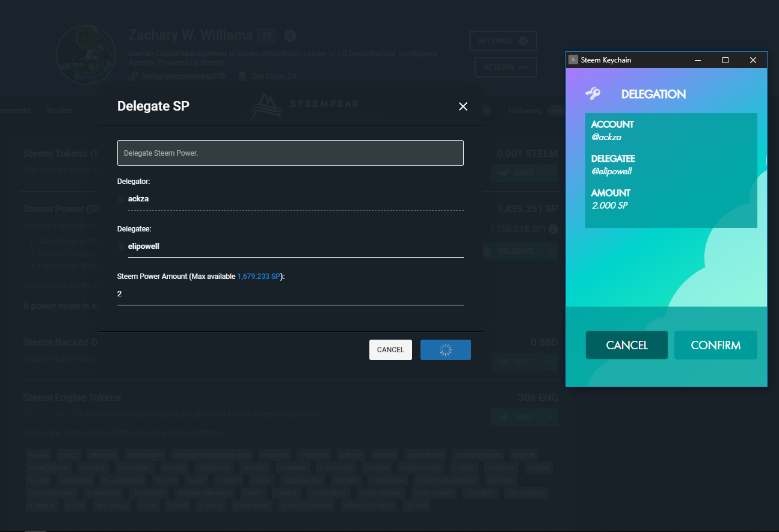Screen dimensions: 779x532
Task: Click the max available 1,679.233 SP link
Action: click(259, 277)
